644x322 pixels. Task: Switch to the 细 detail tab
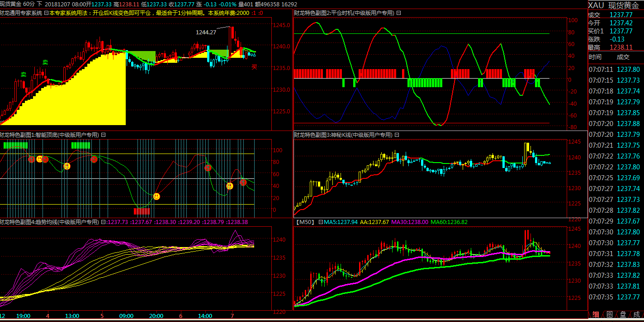coord(596,314)
